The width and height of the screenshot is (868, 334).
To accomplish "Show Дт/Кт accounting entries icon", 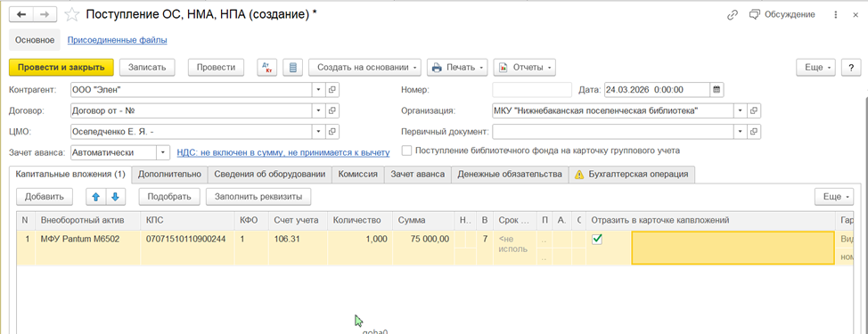I will (x=266, y=68).
